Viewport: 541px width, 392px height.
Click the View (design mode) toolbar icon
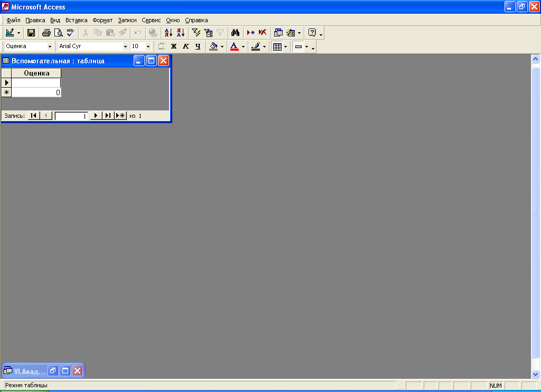click(10, 33)
